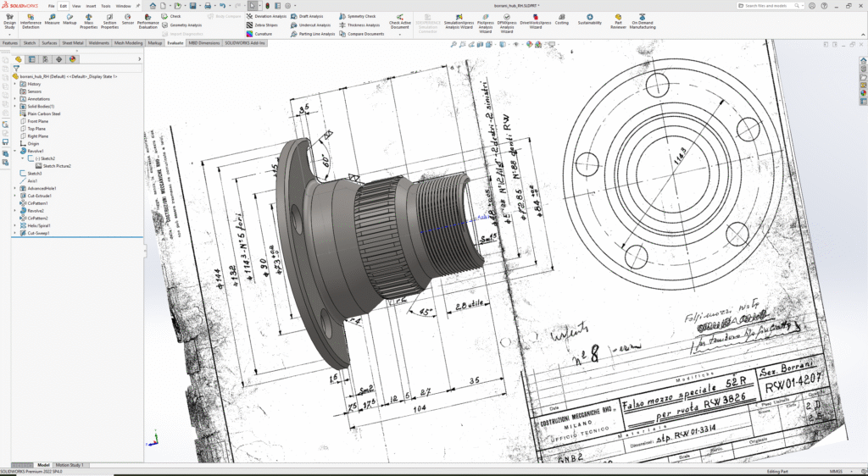Open the FeatureManager design tree tab
Image resolution: width=868 pixels, height=476 pixels.
pos(19,59)
